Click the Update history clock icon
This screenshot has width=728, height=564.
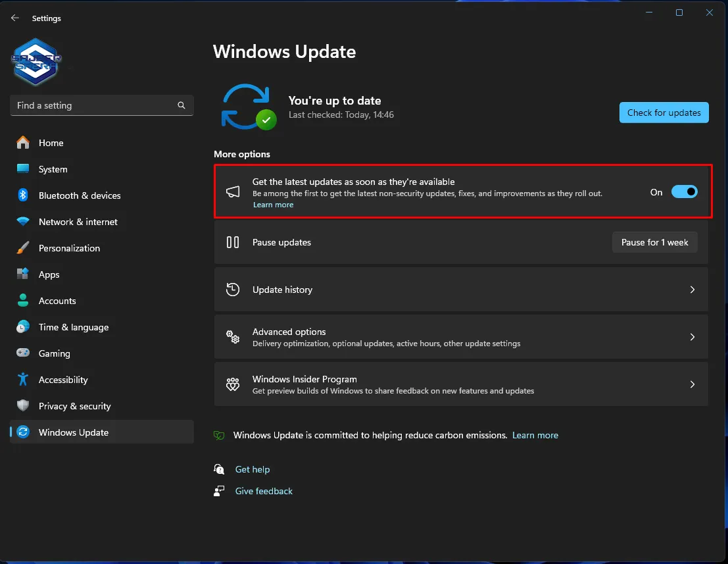pos(233,290)
